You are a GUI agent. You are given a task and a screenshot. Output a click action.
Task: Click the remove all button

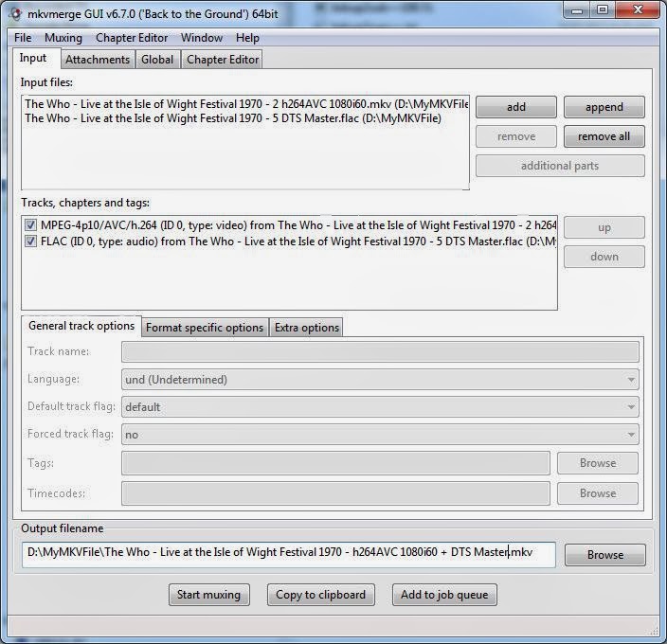(x=604, y=136)
